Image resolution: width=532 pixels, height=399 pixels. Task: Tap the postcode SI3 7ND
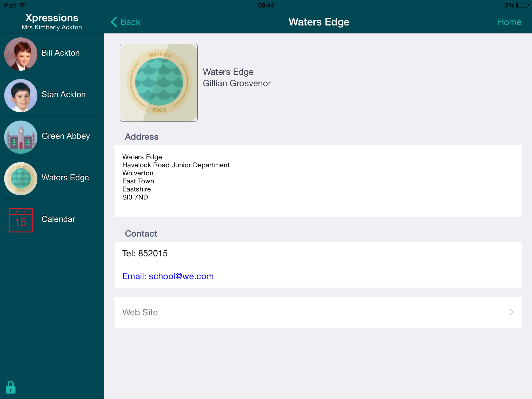click(x=135, y=197)
